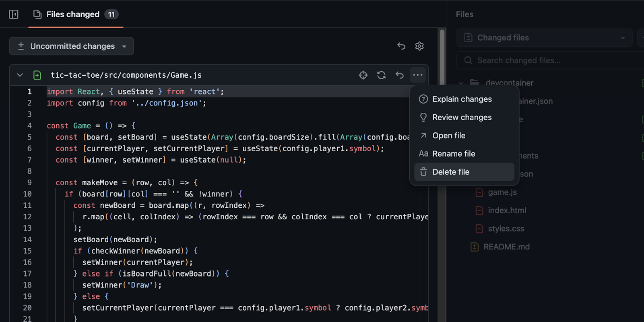Choose Explain changes from the menu

click(464, 99)
